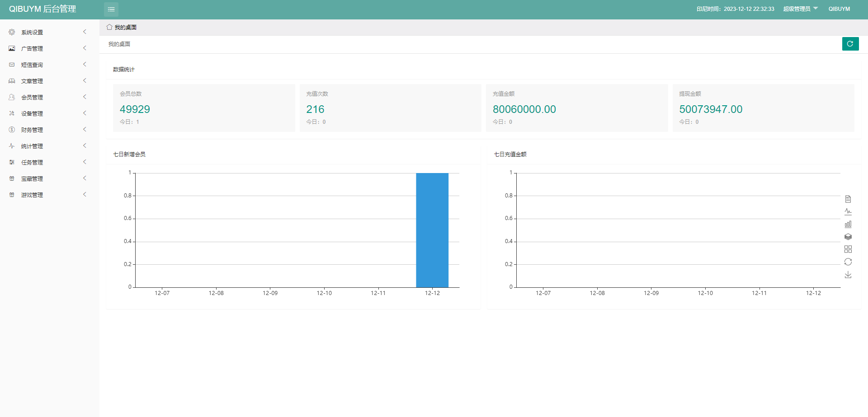Click the green refresh page button

click(x=850, y=44)
